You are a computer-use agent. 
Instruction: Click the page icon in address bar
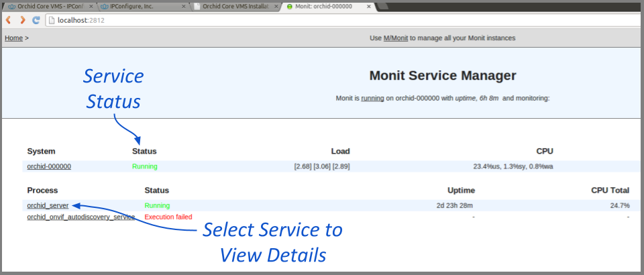point(52,19)
